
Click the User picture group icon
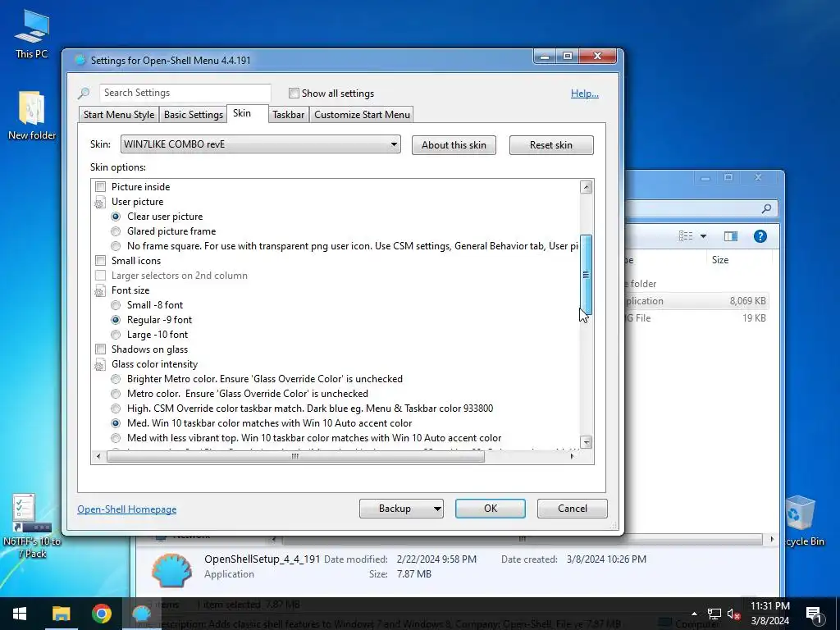pyautogui.click(x=99, y=203)
